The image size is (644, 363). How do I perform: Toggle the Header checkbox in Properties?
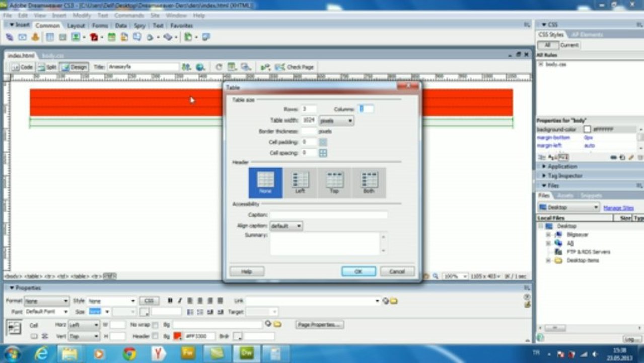[x=155, y=336]
